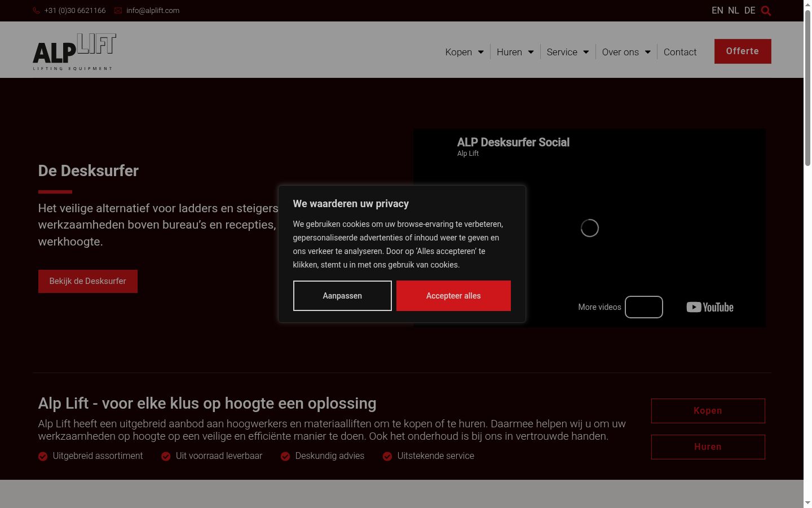Open the Kopen menu item

(x=458, y=52)
